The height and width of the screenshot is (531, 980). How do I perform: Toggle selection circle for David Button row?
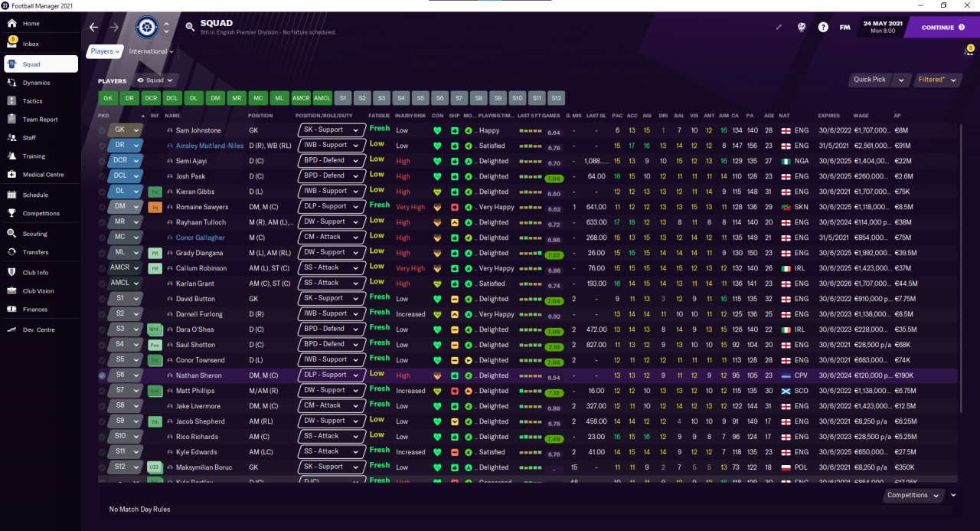[103, 299]
